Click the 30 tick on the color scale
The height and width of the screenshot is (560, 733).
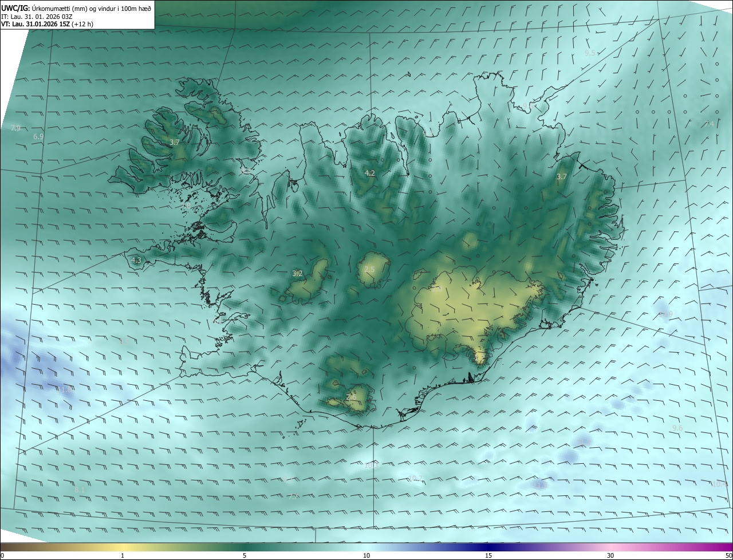coord(610,555)
